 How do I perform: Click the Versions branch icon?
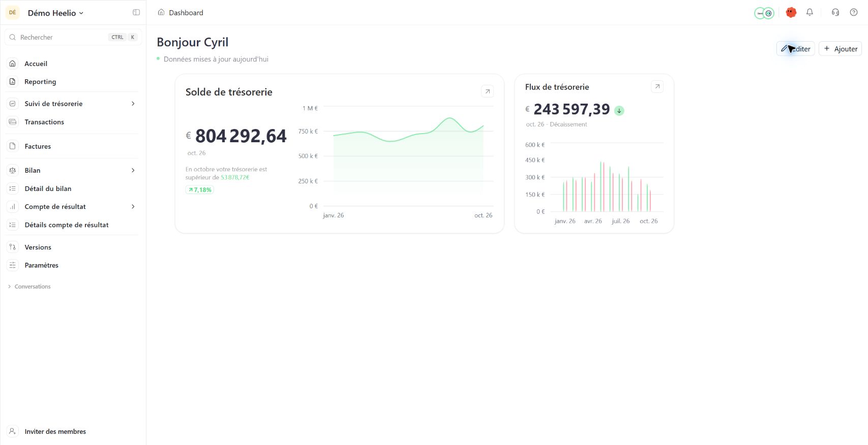pyautogui.click(x=13, y=247)
